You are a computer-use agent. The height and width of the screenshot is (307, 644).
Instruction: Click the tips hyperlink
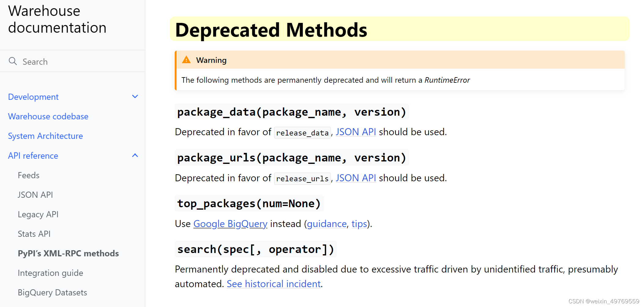(x=359, y=223)
